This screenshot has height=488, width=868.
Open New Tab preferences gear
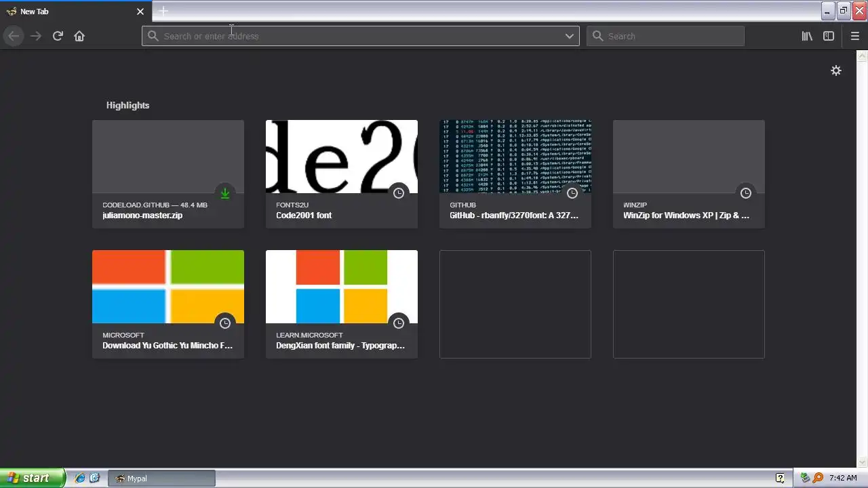click(x=836, y=70)
